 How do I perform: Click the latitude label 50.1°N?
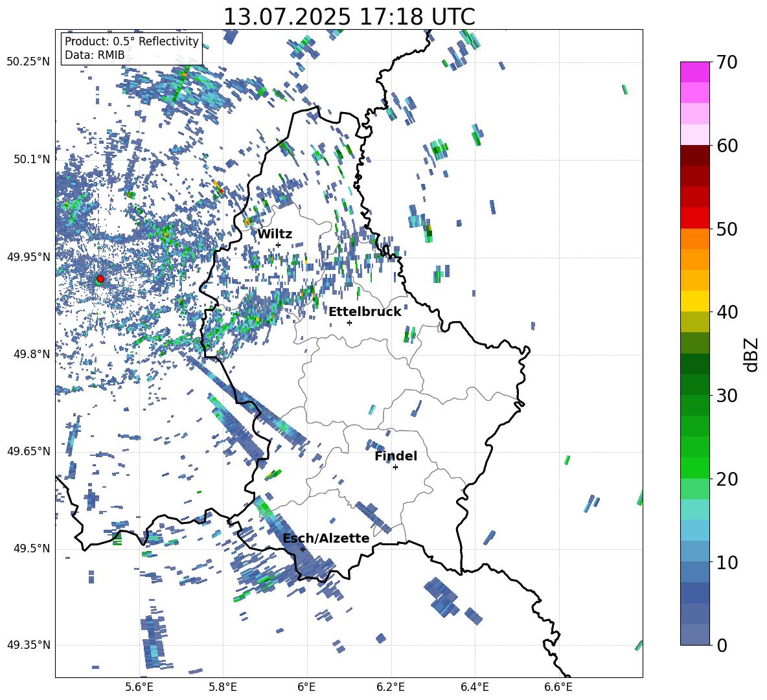(32, 159)
